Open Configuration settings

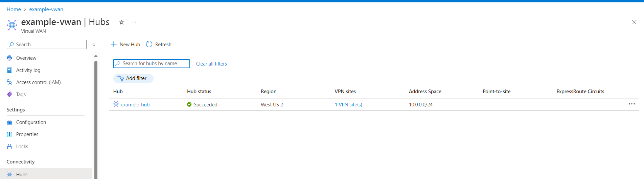click(31, 122)
